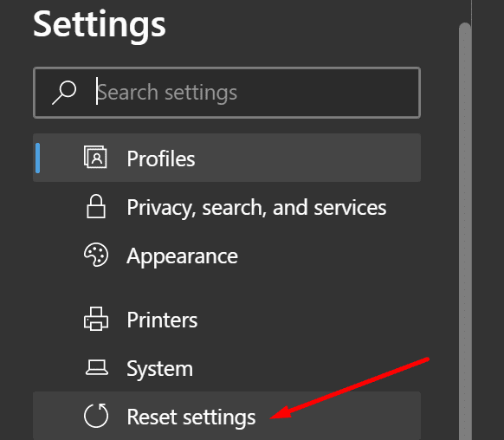Open Privacy, search, and services
Viewport: 504px width, 440px height.
pos(227,207)
